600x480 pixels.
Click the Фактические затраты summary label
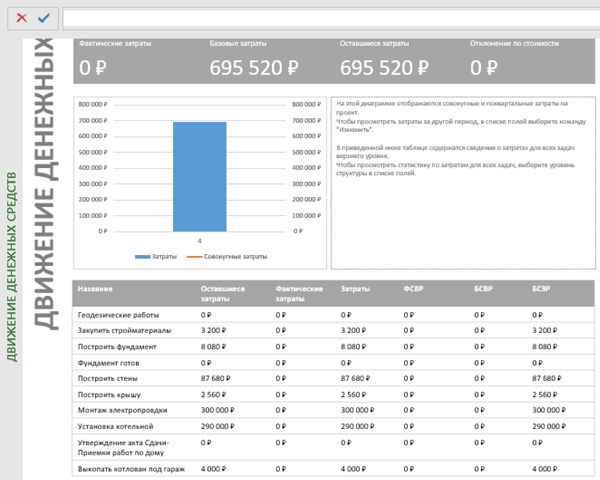115,44
